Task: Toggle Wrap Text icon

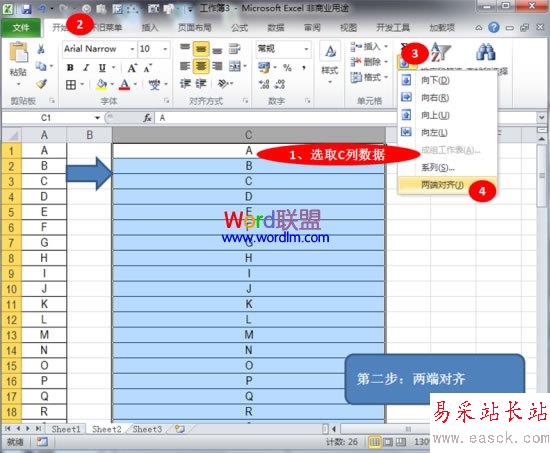Action: (234, 49)
